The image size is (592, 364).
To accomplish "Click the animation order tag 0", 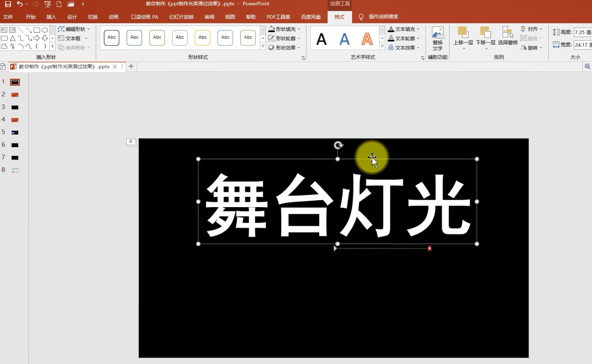I will point(131,142).
